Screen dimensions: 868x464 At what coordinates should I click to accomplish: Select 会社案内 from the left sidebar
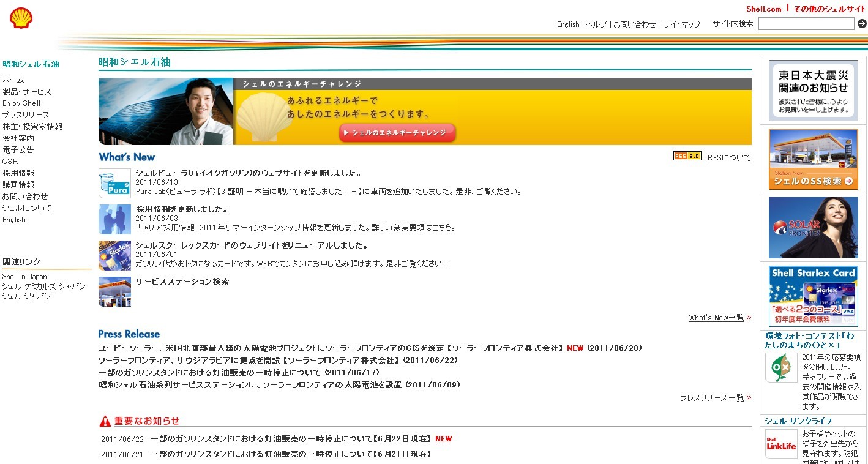click(18, 138)
